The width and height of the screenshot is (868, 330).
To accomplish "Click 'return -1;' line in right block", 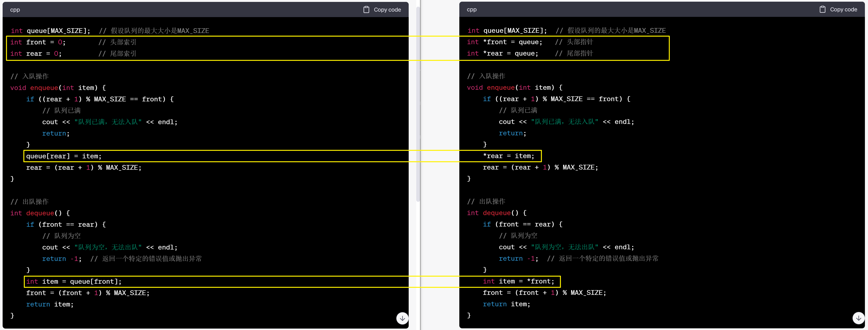I will [x=519, y=258].
